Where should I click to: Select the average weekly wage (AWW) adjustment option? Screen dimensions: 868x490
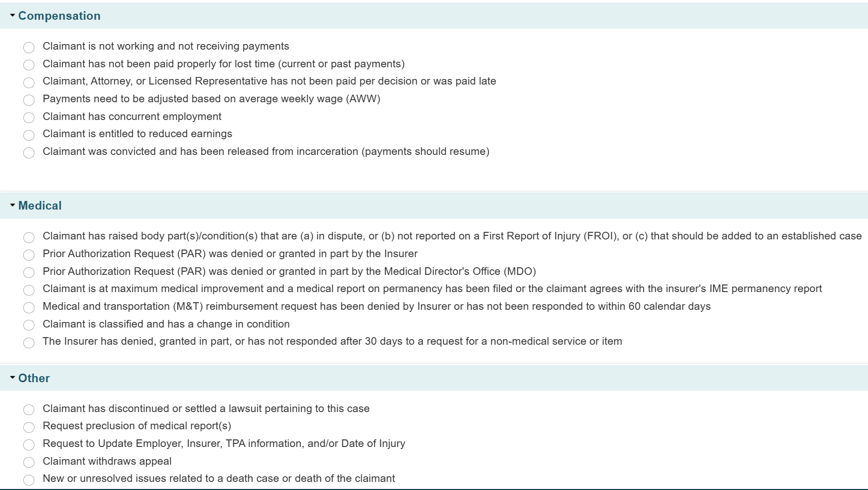(29, 100)
